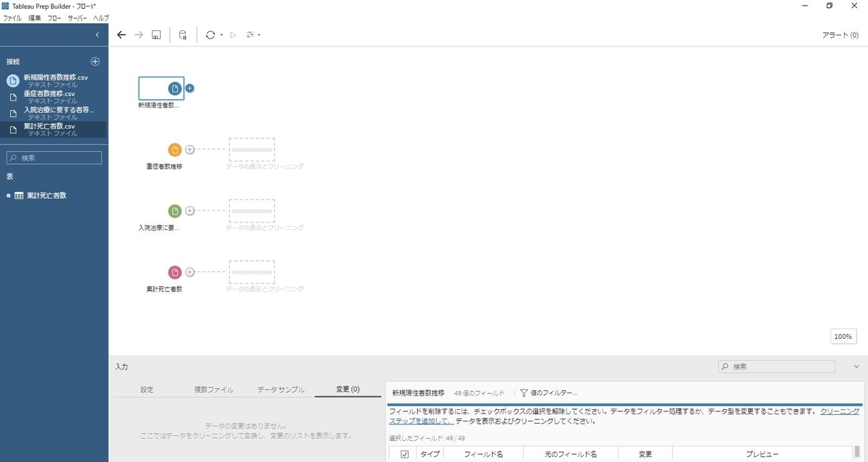Screen dimensions: 868x462
Task: Add a new connection with plus icon
Action: point(95,61)
